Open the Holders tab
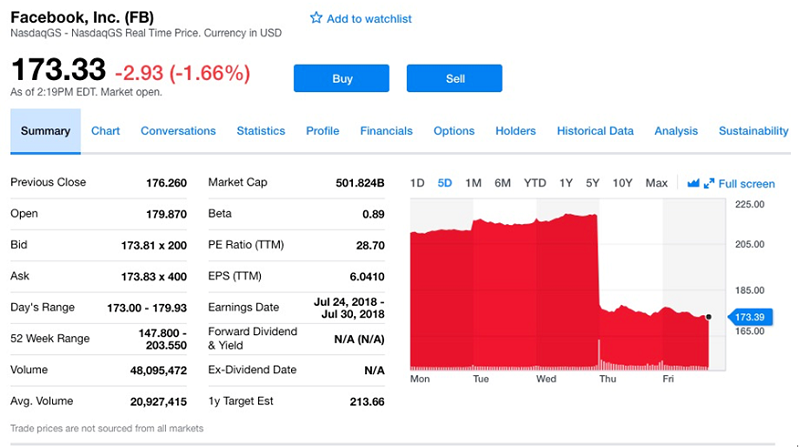800x447 pixels. click(x=515, y=131)
